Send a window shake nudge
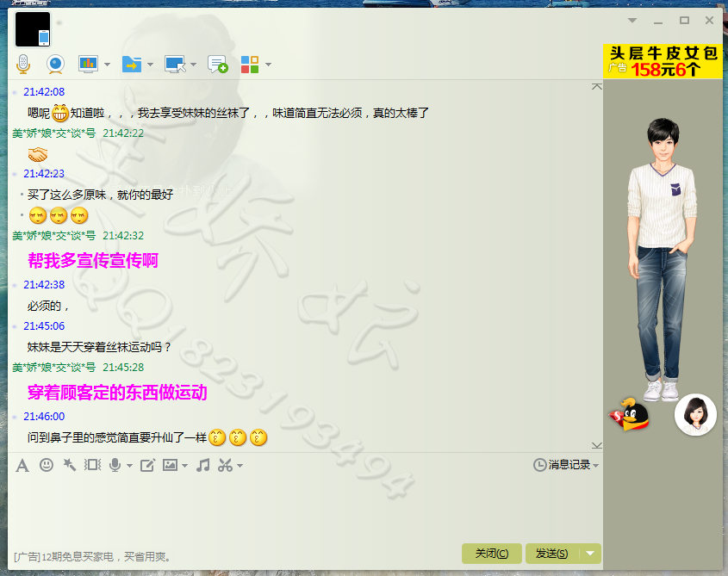728x576 pixels. (x=93, y=465)
